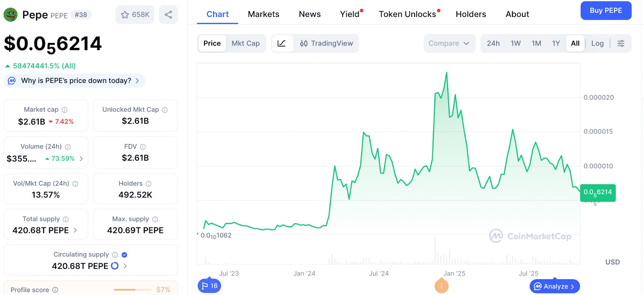Open the AI price explanation icon
Image resolution: width=644 pixels, height=295 pixels.
click(12, 80)
